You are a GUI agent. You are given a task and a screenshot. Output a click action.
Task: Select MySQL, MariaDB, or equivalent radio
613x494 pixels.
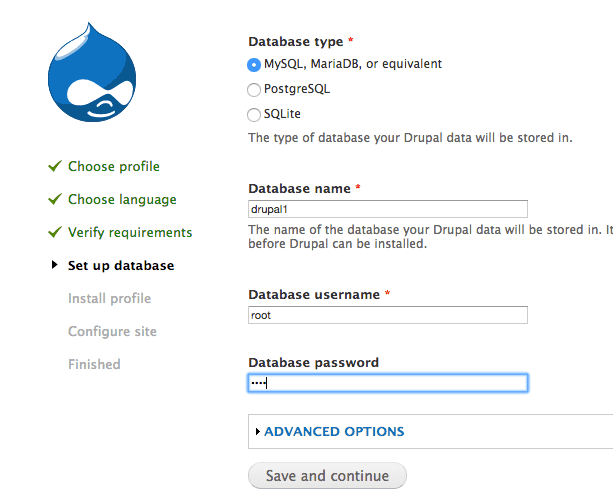(254, 64)
